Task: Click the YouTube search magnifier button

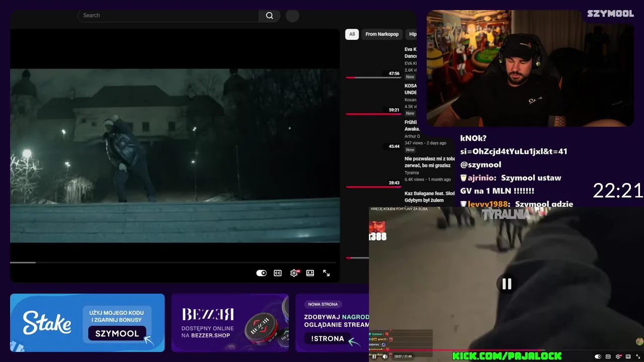Action: tap(270, 16)
